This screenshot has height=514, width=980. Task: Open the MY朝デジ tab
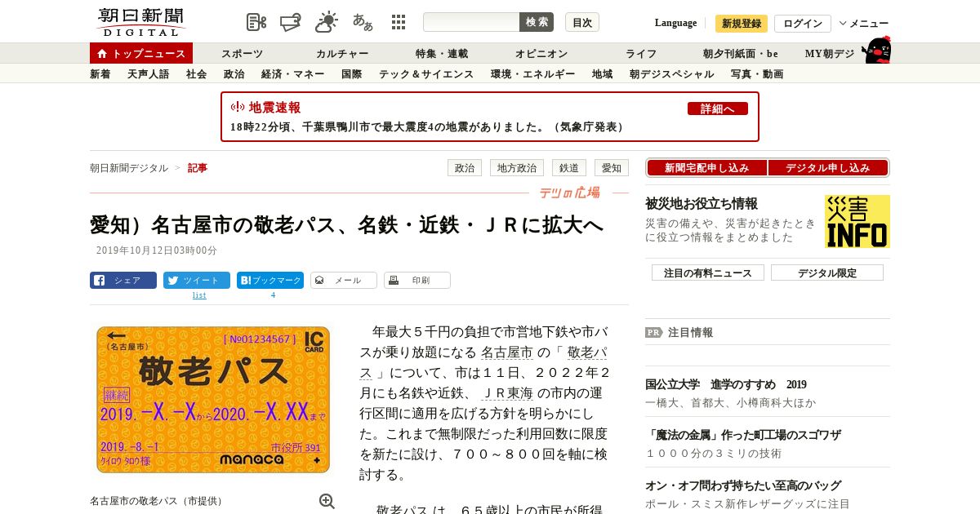pyautogui.click(x=830, y=54)
